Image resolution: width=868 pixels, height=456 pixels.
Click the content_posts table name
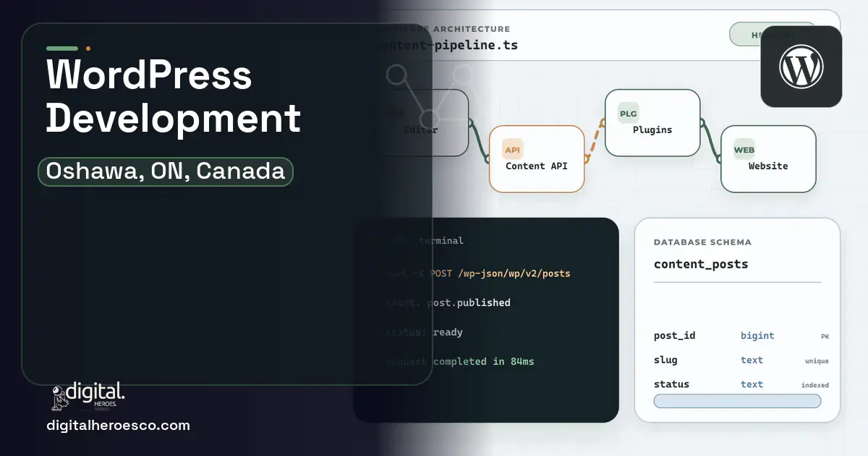(x=701, y=264)
